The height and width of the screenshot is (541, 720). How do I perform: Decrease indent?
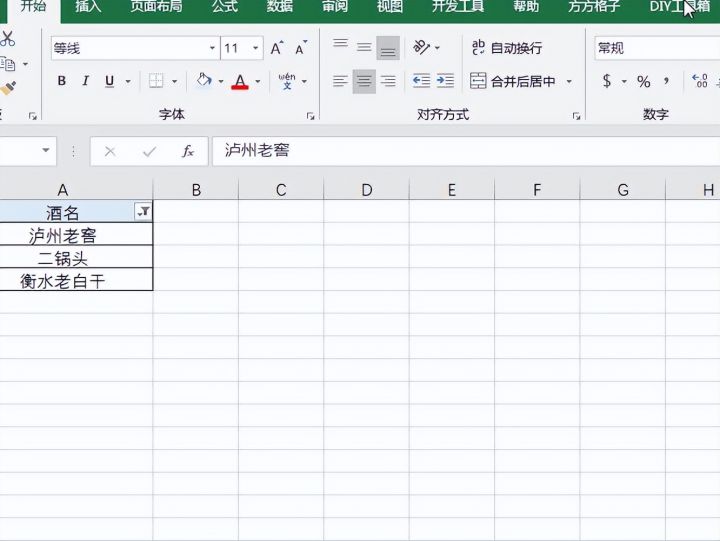[x=421, y=81]
